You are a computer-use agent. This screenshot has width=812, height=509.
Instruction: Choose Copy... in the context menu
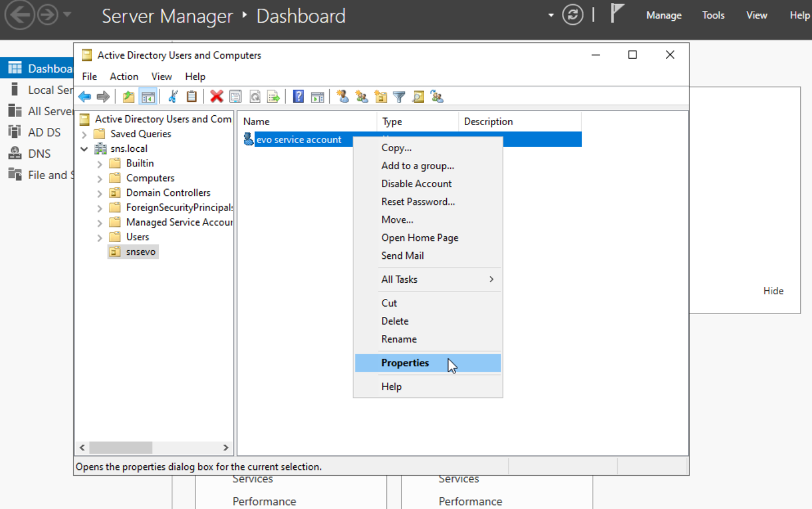click(428, 148)
